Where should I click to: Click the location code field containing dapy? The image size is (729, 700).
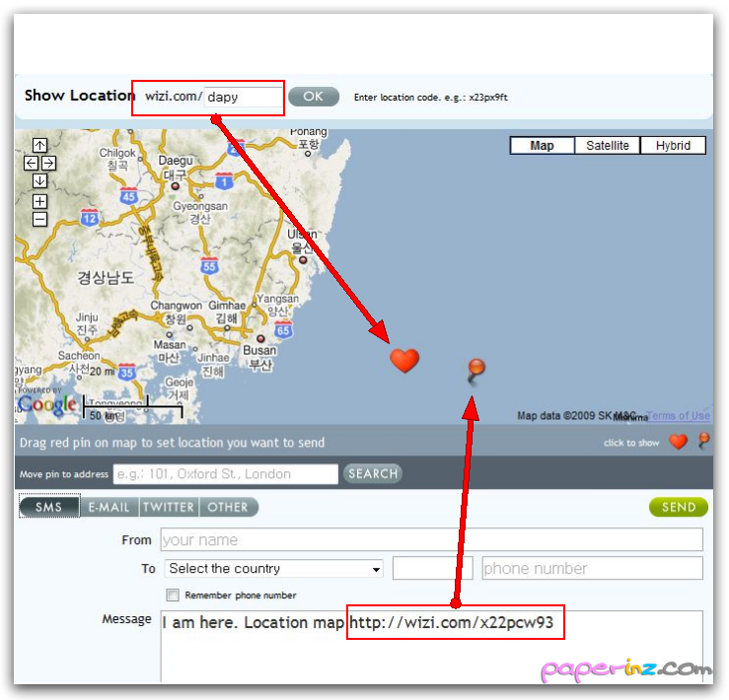click(x=243, y=97)
